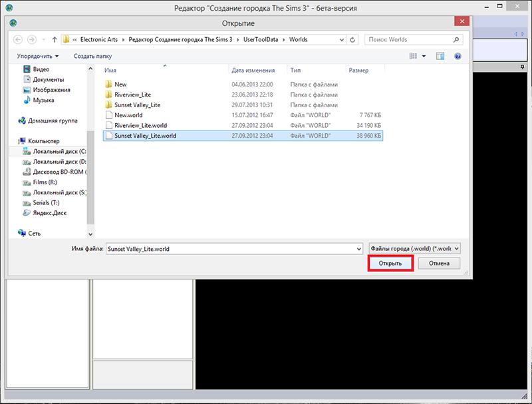Open the Упорядочить dropdown menu
532x404 pixels.
coord(38,57)
